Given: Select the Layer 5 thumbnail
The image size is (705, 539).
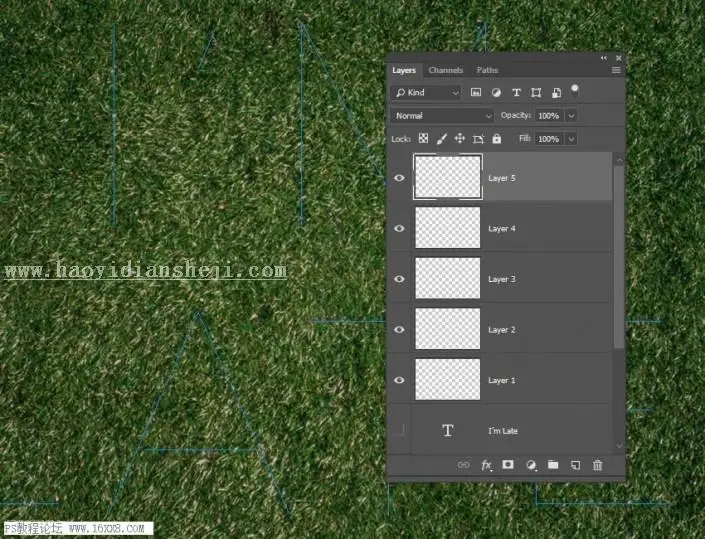Looking at the screenshot, I should pos(448,177).
